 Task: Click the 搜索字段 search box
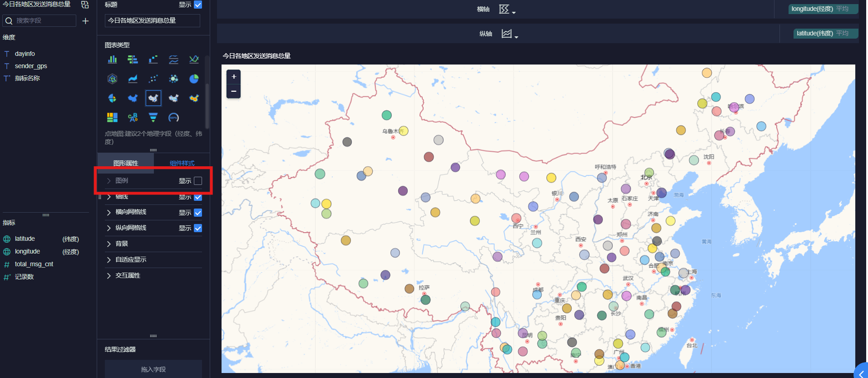click(40, 21)
